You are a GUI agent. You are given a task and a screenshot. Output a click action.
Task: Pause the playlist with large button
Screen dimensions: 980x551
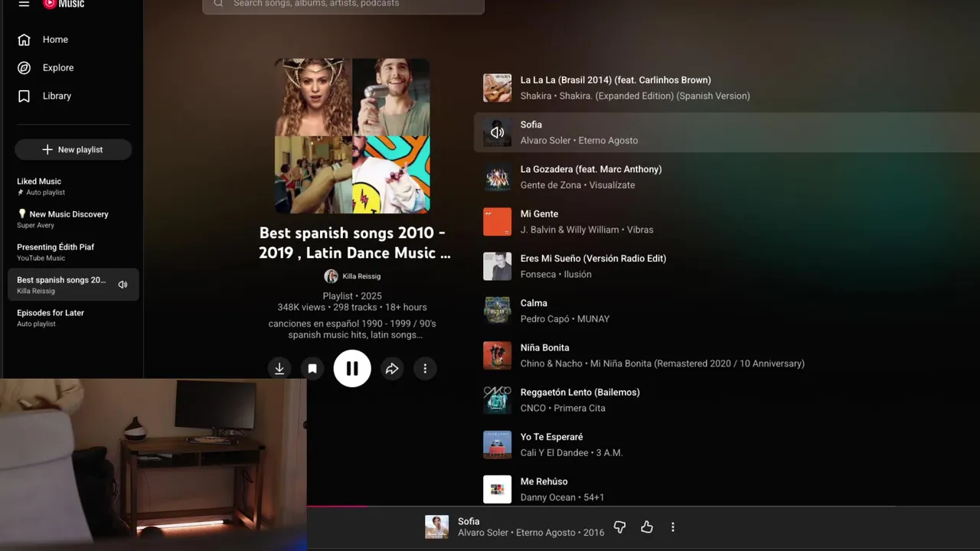pos(352,369)
